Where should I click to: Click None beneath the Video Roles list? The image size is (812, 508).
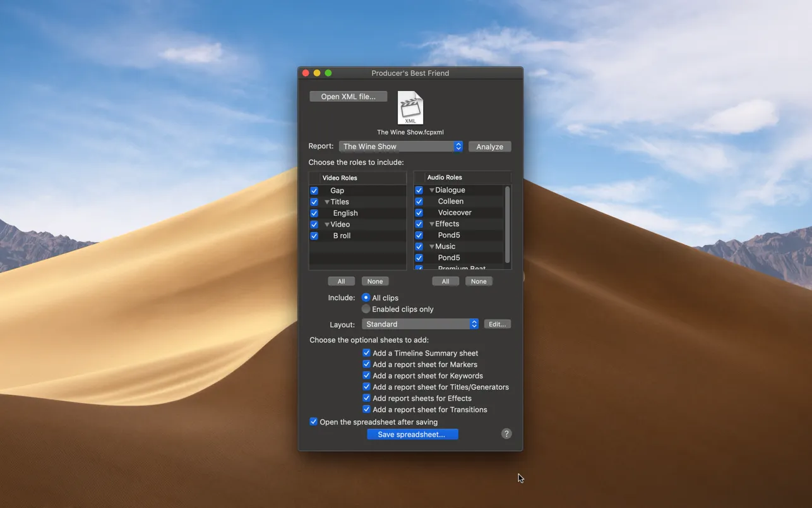click(x=374, y=281)
